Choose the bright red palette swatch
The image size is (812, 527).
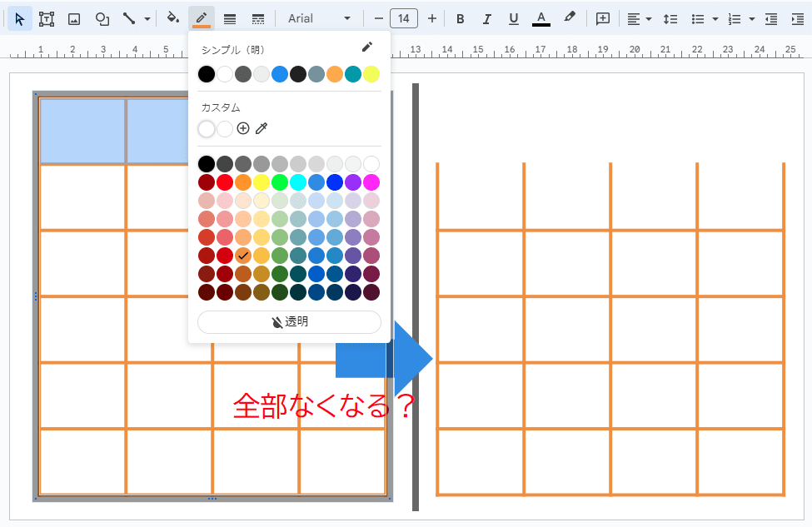pyautogui.click(x=225, y=182)
